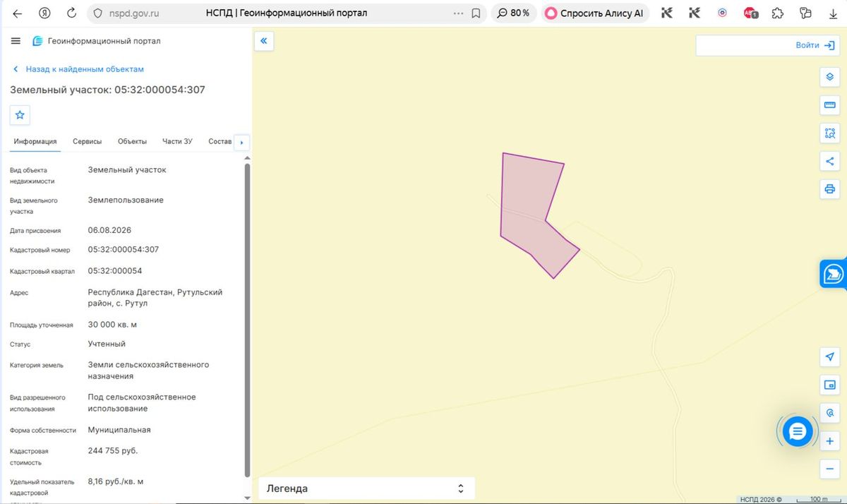The image size is (847, 504).
Task: Open the browser downloads panel
Action: [833, 13]
